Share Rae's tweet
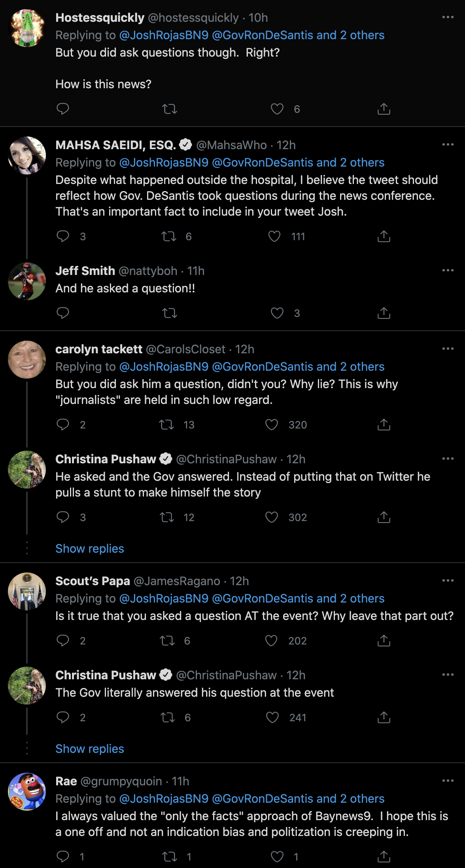Image resolution: width=465 pixels, height=868 pixels. pos(384,857)
